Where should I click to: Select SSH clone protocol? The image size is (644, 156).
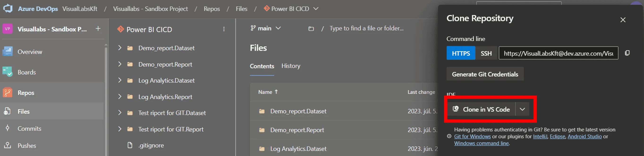486,53
